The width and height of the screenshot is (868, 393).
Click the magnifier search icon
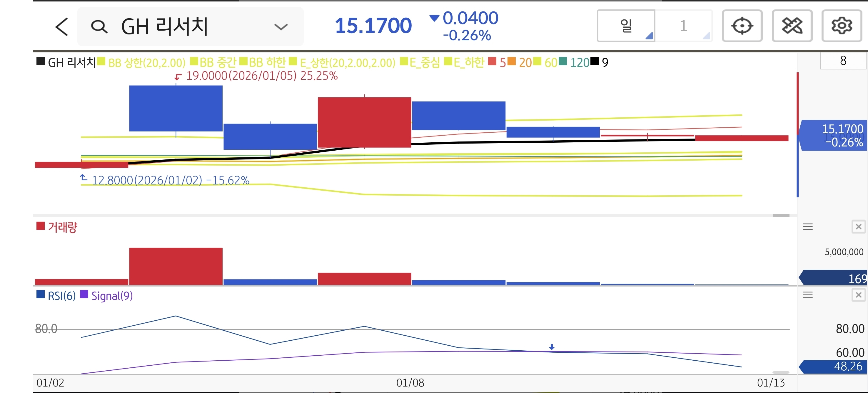[x=99, y=27]
